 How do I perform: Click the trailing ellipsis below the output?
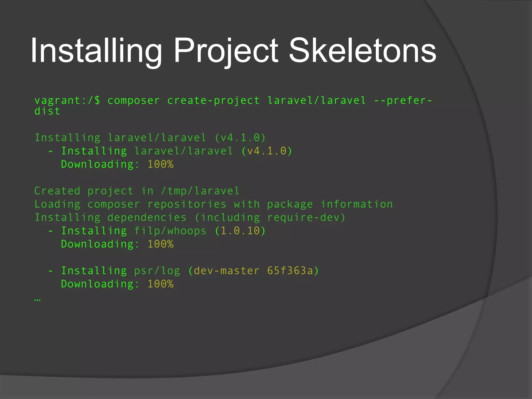tap(37, 300)
